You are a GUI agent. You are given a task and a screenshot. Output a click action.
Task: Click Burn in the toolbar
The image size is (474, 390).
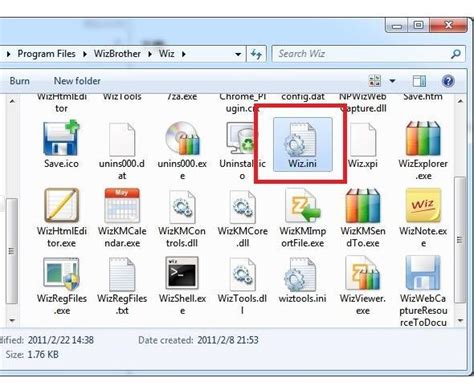[19, 81]
